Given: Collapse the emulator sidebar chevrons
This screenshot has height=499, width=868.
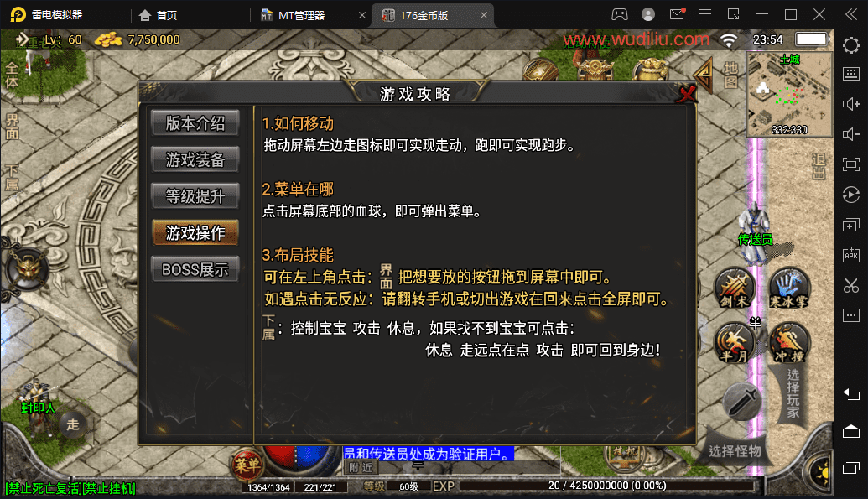Looking at the screenshot, I should (x=851, y=14).
